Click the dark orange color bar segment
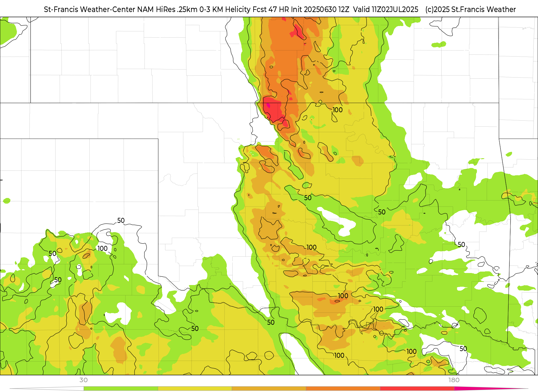 (343, 389)
